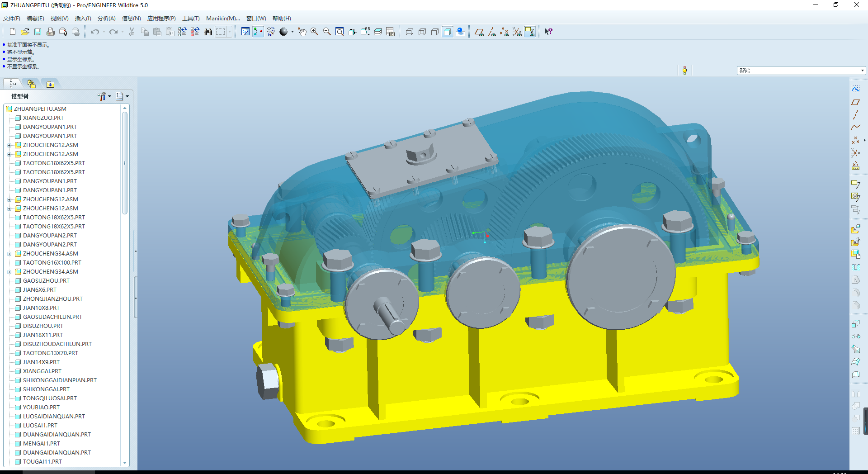The height and width of the screenshot is (474, 868).
Task: Switch to the Folder Browser tab
Action: coord(32,84)
